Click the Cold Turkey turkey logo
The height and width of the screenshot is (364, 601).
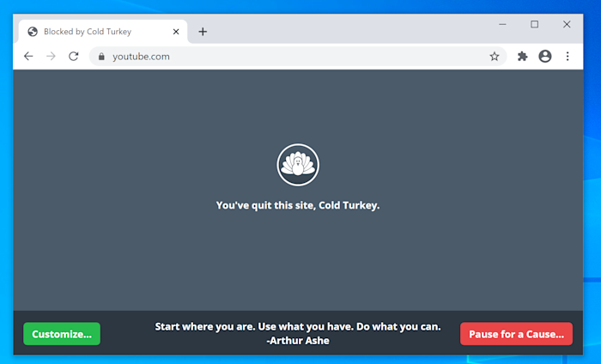pyautogui.click(x=298, y=165)
